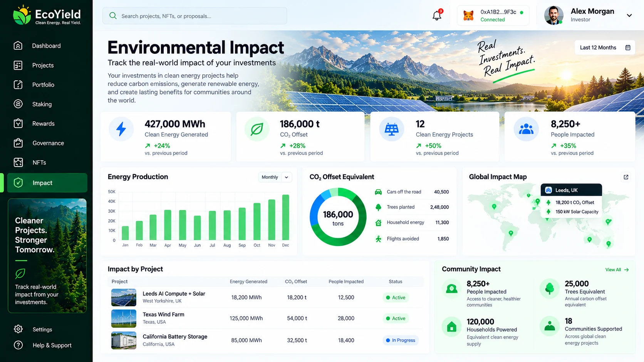Open the Last 12 Months date selector
The image size is (644, 362).
click(x=605, y=48)
